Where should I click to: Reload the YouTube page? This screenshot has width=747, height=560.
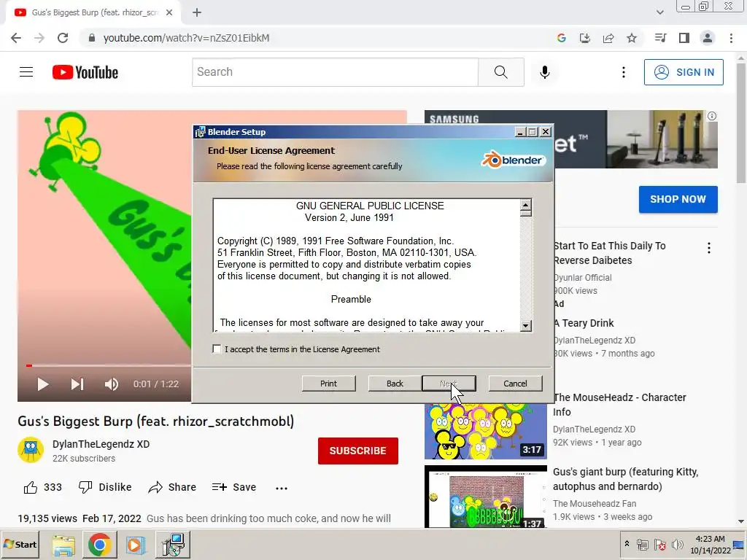coord(63,38)
